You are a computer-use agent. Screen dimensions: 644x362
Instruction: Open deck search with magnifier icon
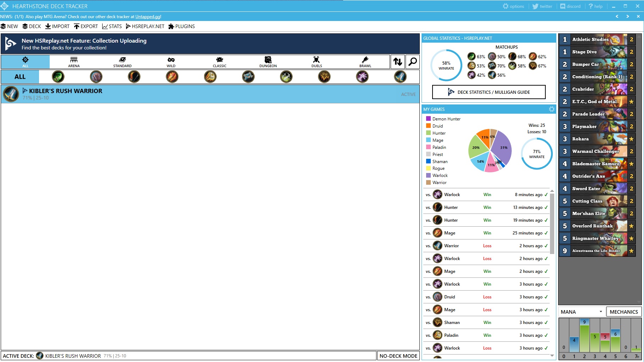click(x=413, y=62)
